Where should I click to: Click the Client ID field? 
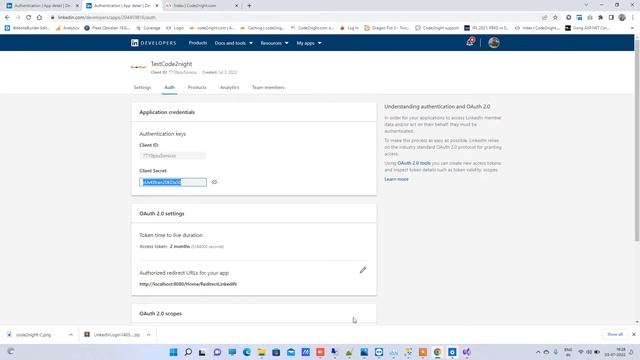173,156
